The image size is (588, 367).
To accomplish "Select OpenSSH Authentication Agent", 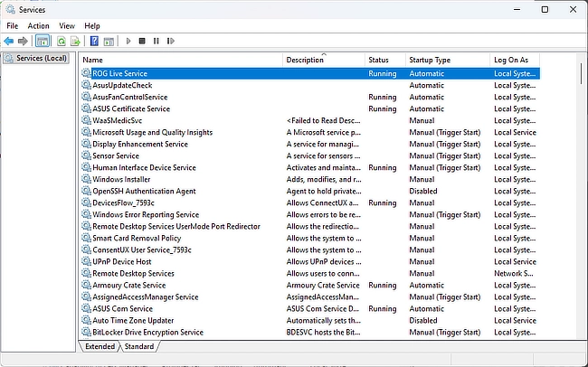I will pos(144,192).
